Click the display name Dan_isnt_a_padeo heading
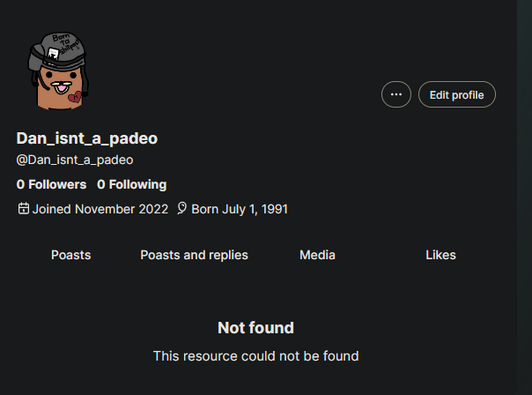 87,138
